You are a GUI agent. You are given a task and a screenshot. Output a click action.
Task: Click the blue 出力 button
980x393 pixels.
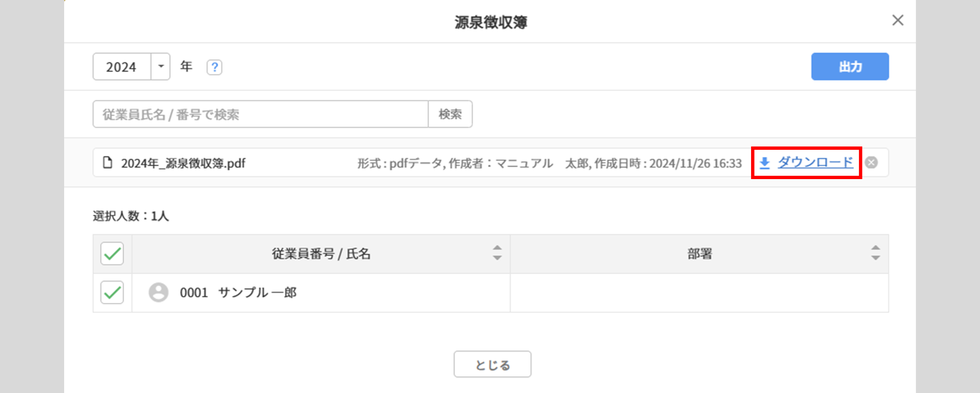850,67
